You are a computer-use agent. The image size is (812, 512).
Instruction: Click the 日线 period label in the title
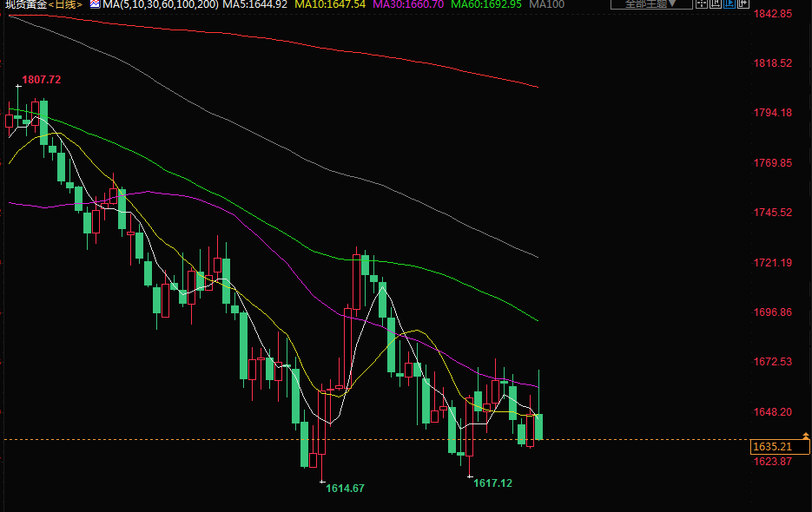tap(66, 4)
